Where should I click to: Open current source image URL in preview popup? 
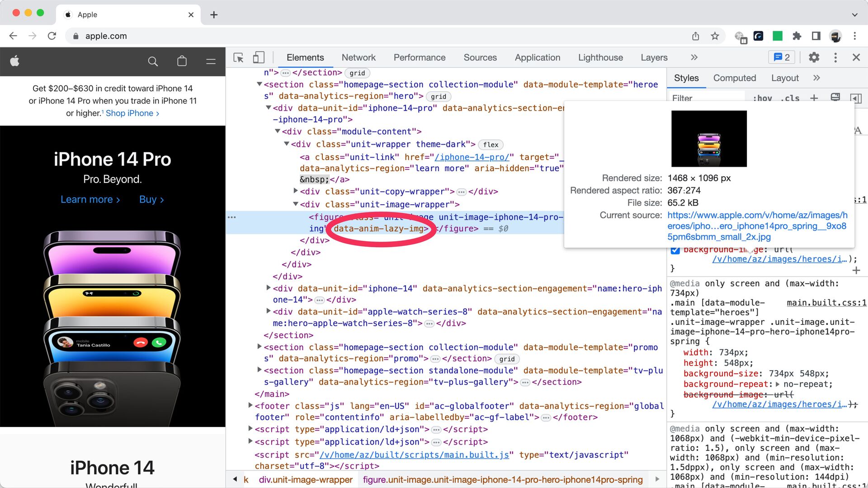(x=757, y=226)
